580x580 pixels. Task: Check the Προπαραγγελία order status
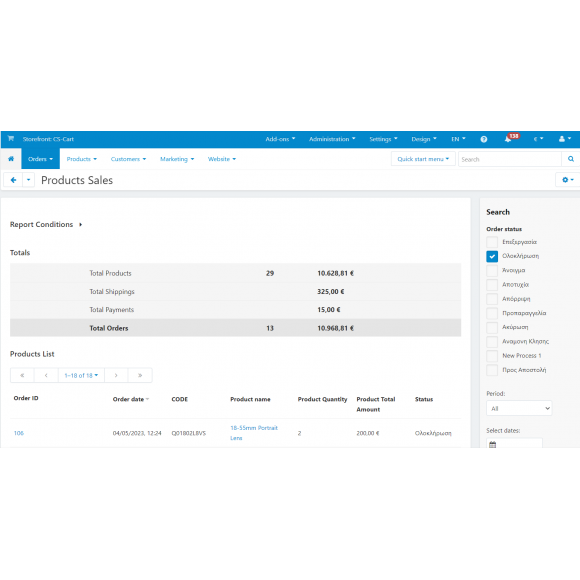[492, 313]
